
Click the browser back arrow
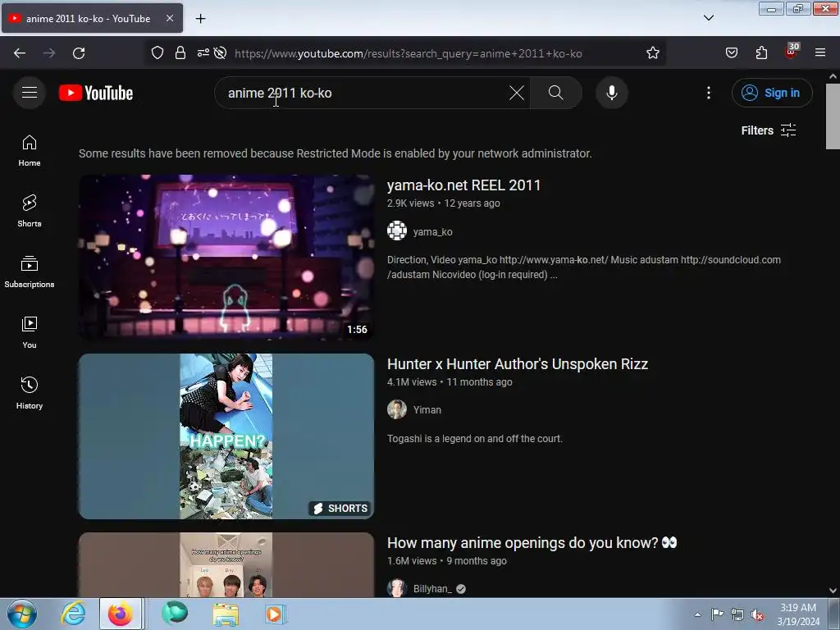(20, 53)
